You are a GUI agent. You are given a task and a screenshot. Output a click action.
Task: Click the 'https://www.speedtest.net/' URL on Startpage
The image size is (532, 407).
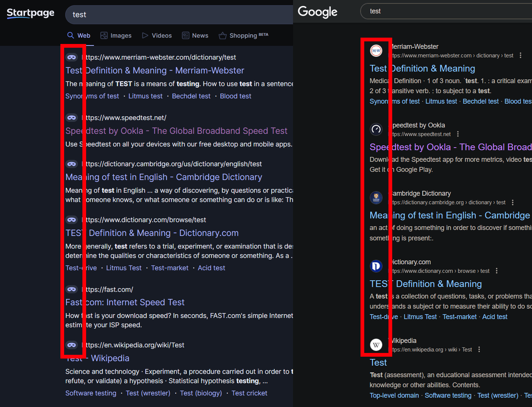124,118
